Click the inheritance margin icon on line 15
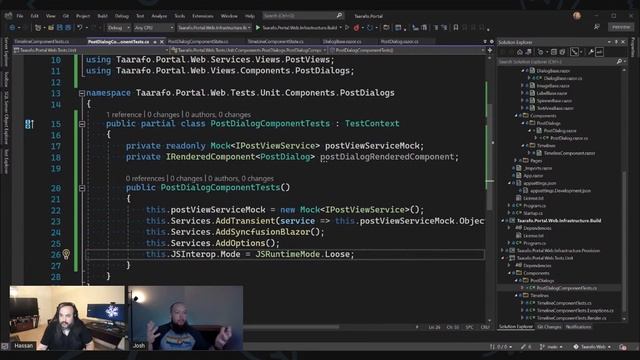The width and height of the screenshot is (640, 360). point(29,124)
